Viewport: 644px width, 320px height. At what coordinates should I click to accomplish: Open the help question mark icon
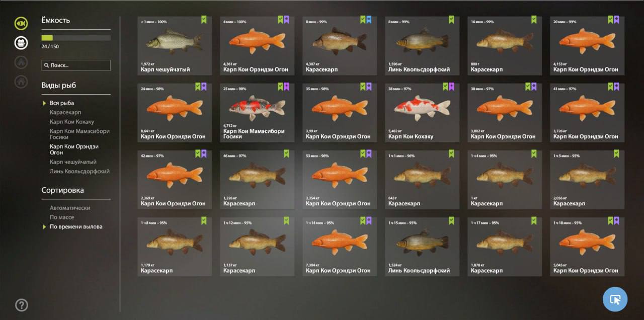pos(21,305)
